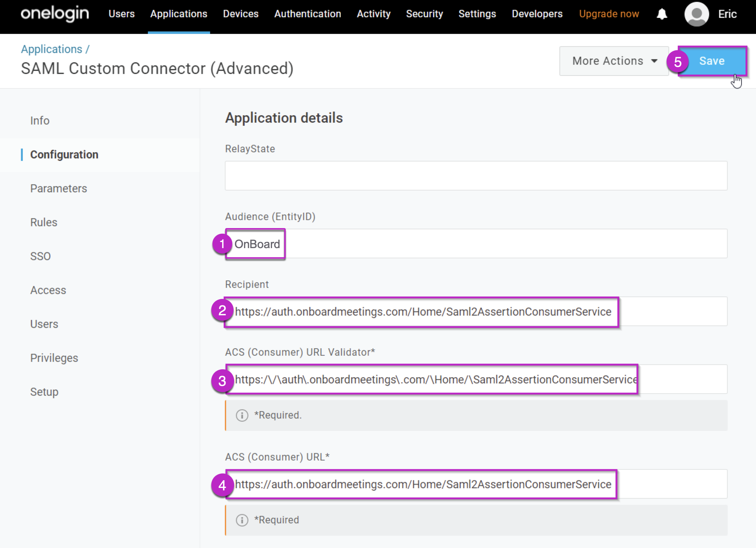The image size is (756, 548).
Task: Click the *Required. note text
Action: [278, 415]
